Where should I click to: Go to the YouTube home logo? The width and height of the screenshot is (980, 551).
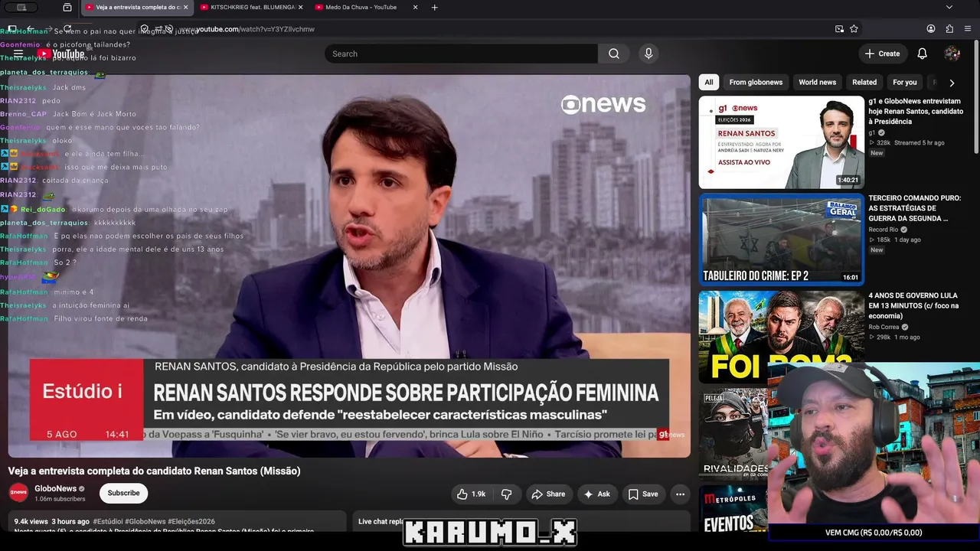[61, 54]
